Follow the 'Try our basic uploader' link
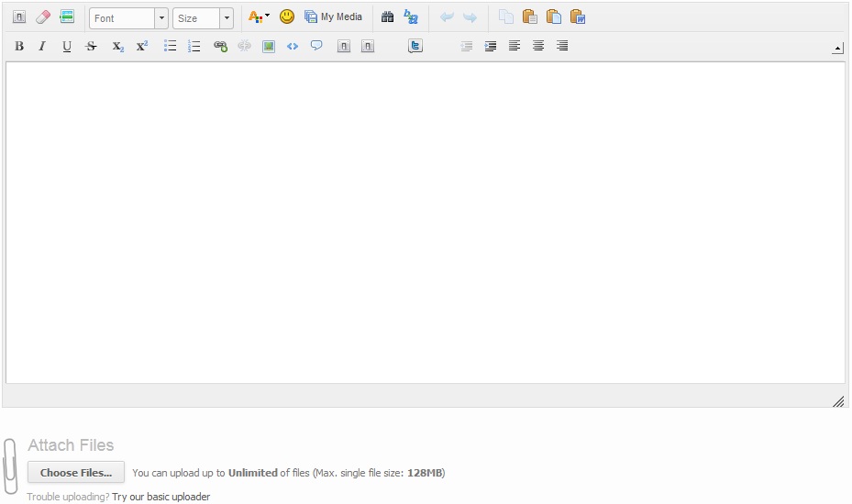Image resolution: width=852 pixels, height=504 pixels. point(160,497)
